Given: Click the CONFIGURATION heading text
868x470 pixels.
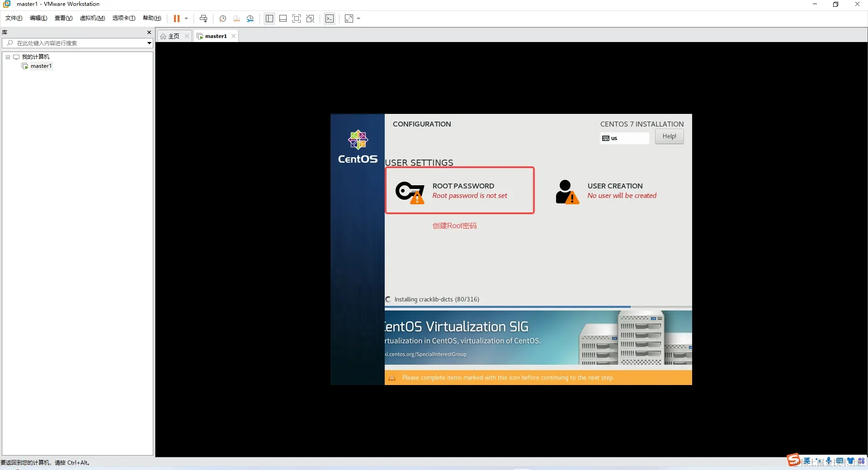Looking at the screenshot, I should point(422,124).
